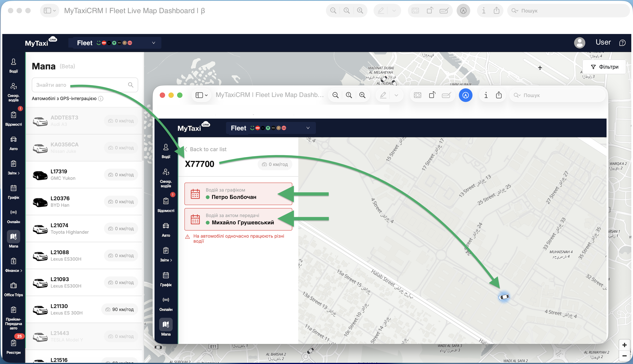Open Fleet dropdown in outer header

pos(115,43)
